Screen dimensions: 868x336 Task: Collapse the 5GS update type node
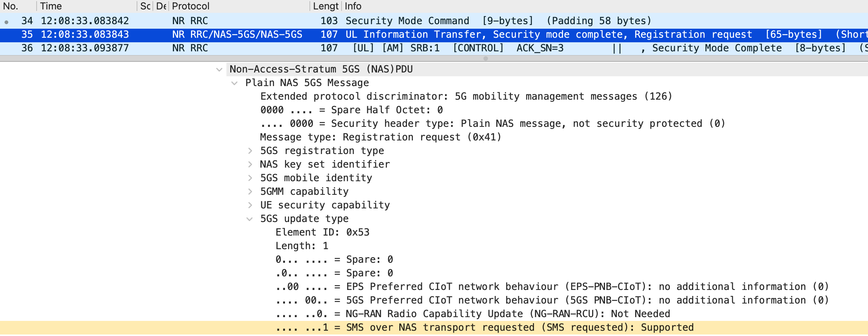coord(249,219)
